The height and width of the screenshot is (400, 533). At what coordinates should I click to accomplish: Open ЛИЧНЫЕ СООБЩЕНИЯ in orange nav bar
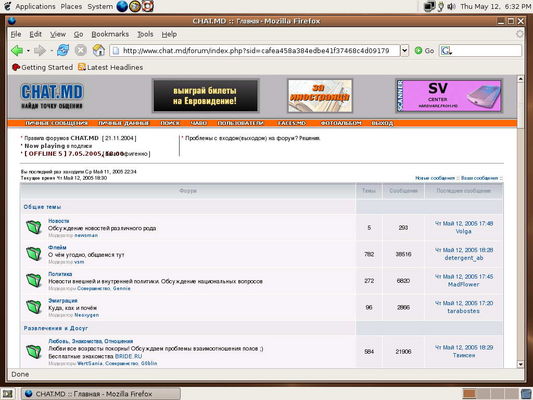[57, 123]
